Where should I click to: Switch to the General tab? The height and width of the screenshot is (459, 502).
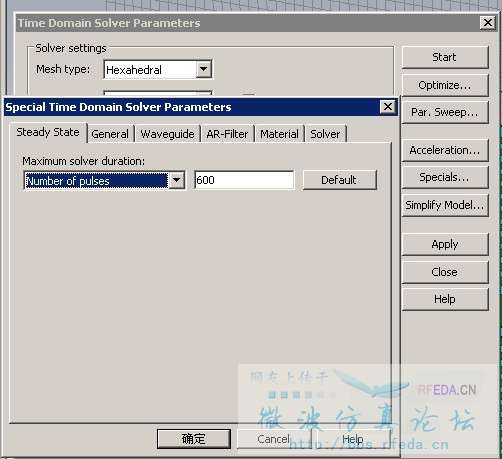[x=110, y=134]
